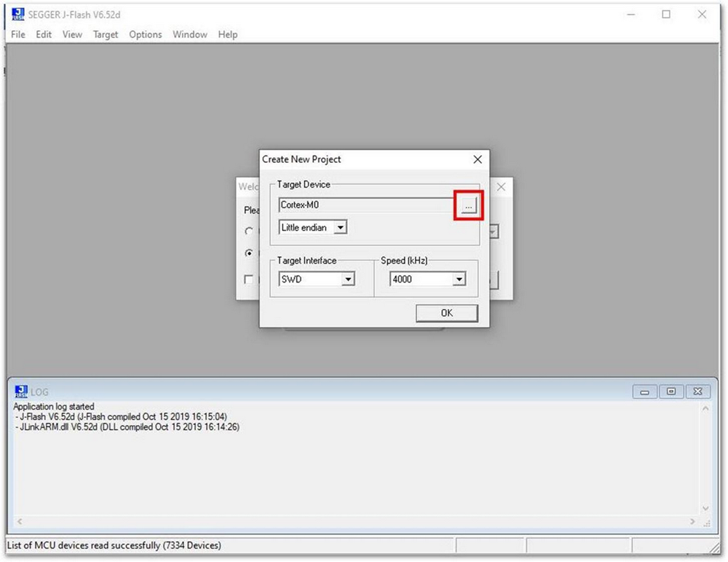Click the selected radio button in Welcome dialog

249,253
